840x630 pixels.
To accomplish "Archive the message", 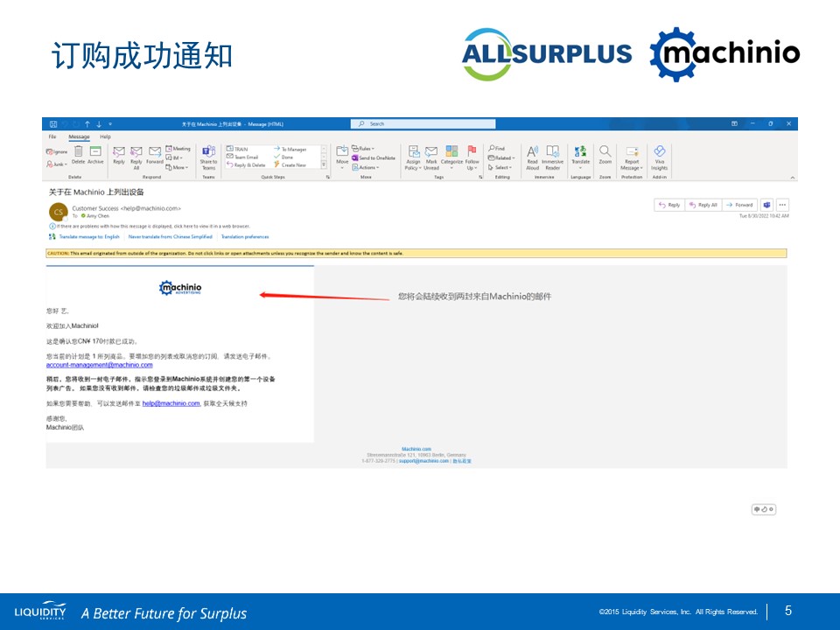I will (x=95, y=155).
